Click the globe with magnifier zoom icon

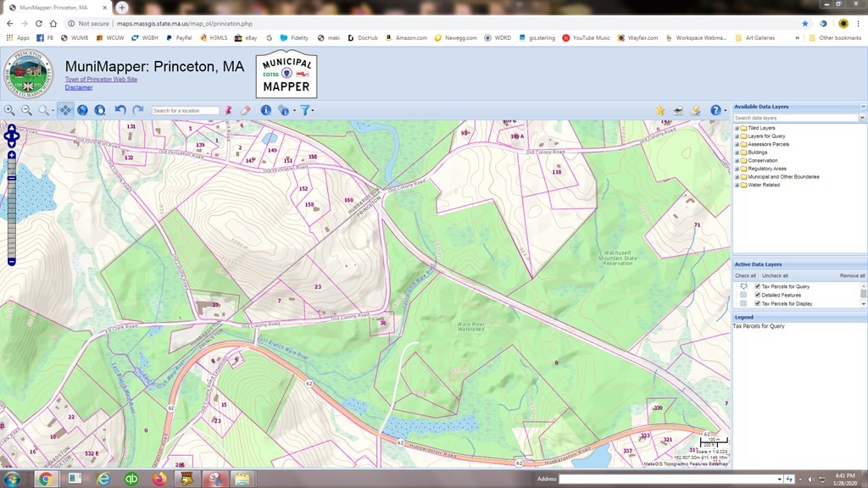tap(100, 110)
